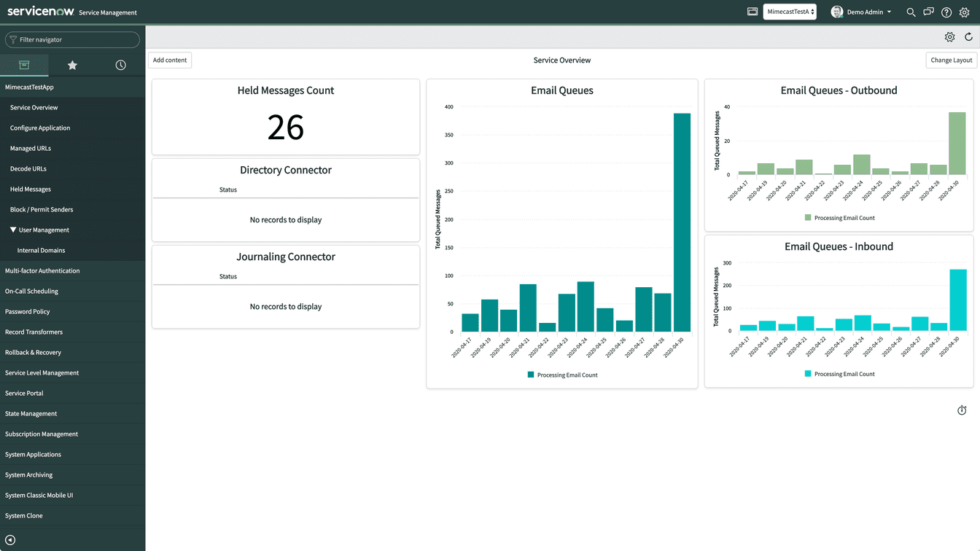Open the MimecastTestA application picker dropdown

[x=790, y=12]
